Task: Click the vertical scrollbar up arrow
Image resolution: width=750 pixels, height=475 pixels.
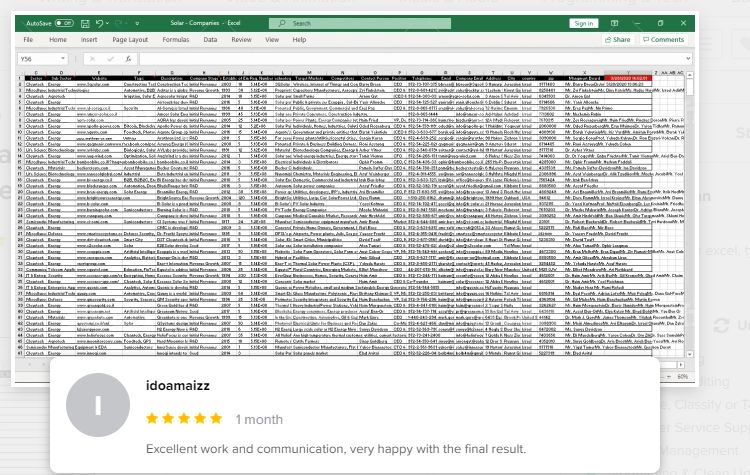Action: [x=690, y=76]
